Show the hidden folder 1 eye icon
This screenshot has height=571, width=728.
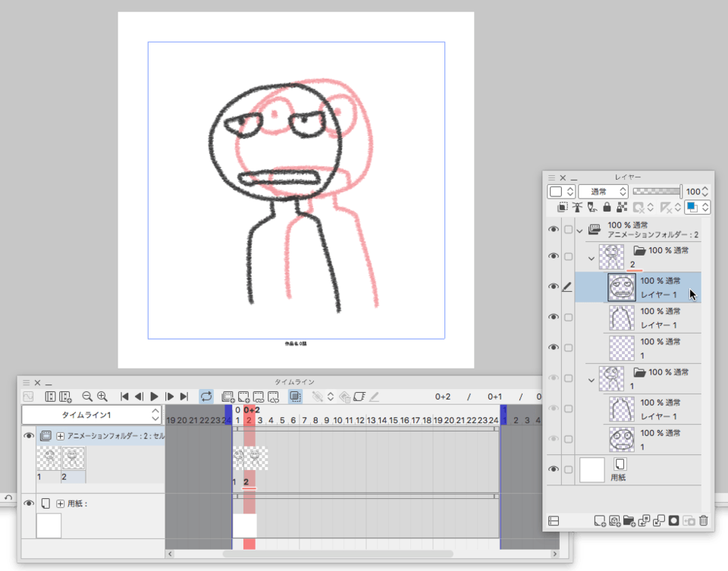coord(554,378)
